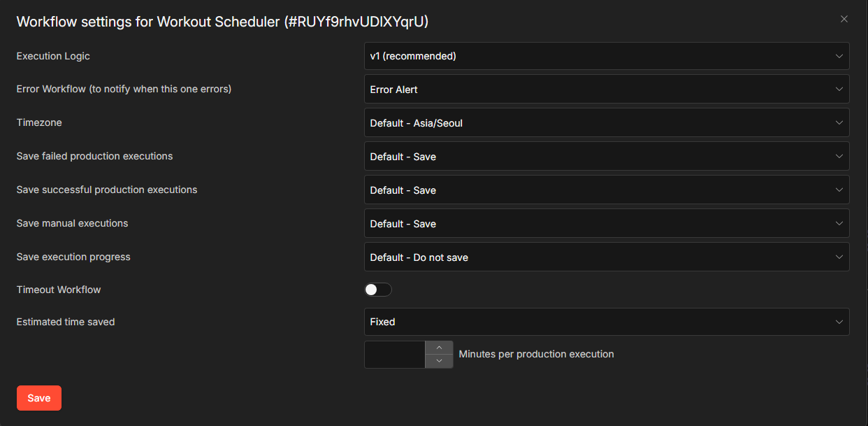Click the Timeout Workflow label
868x426 pixels.
(59, 290)
